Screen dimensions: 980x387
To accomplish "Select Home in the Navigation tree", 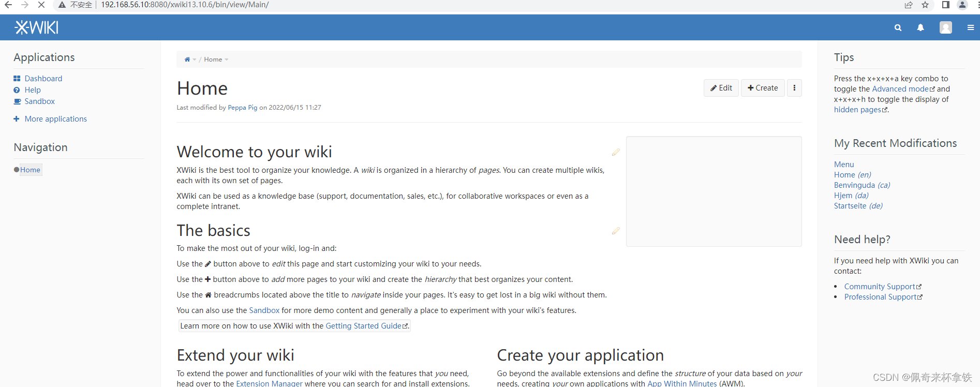I will 31,170.
